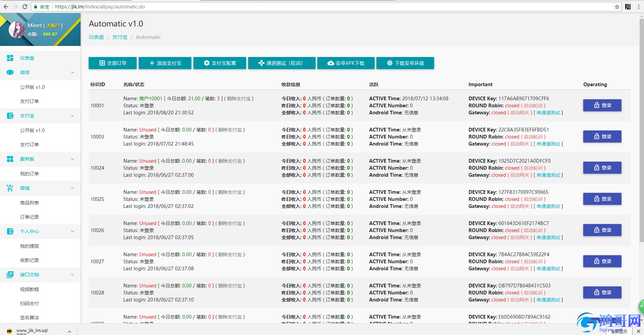Click the Minet user avatar
This screenshot has height=335, width=644.
click(17, 30)
